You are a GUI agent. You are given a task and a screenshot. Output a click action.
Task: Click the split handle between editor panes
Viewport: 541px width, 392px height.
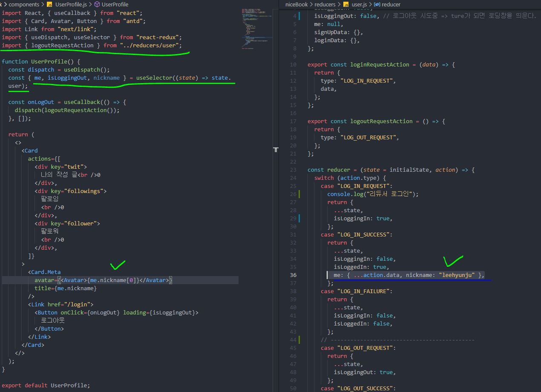click(276, 150)
